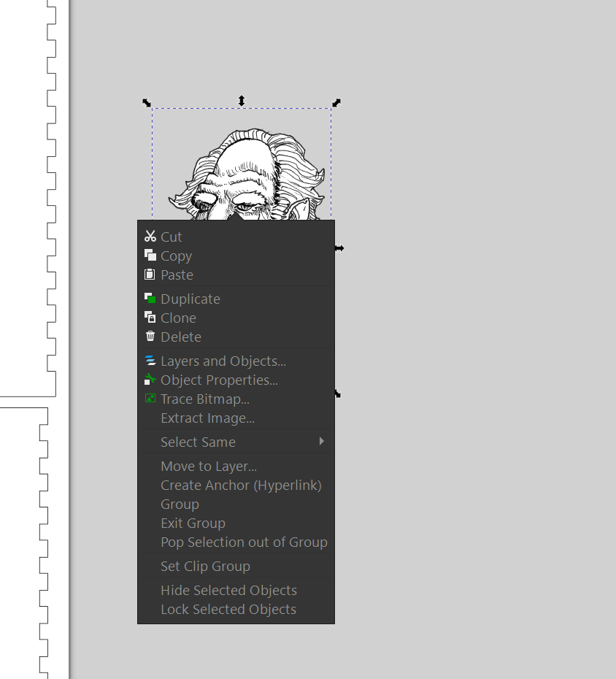Choose Copy from the context menu
Image resolution: width=616 pixels, height=679 pixels.
click(x=236, y=256)
